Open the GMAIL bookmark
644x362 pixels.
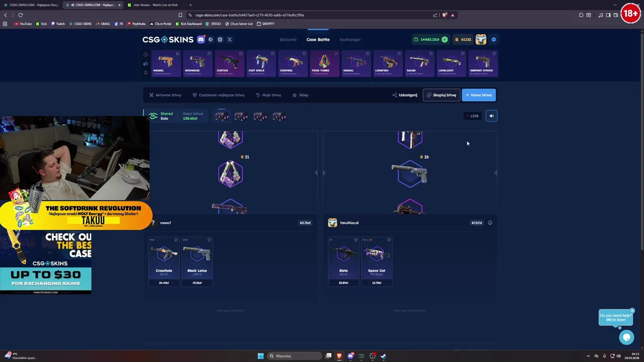click(x=103, y=24)
